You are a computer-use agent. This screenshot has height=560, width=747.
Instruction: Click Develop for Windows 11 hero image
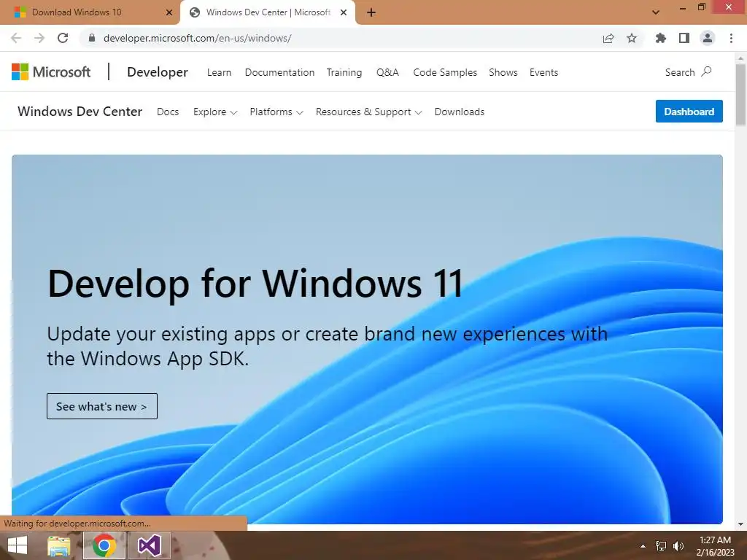(367, 339)
